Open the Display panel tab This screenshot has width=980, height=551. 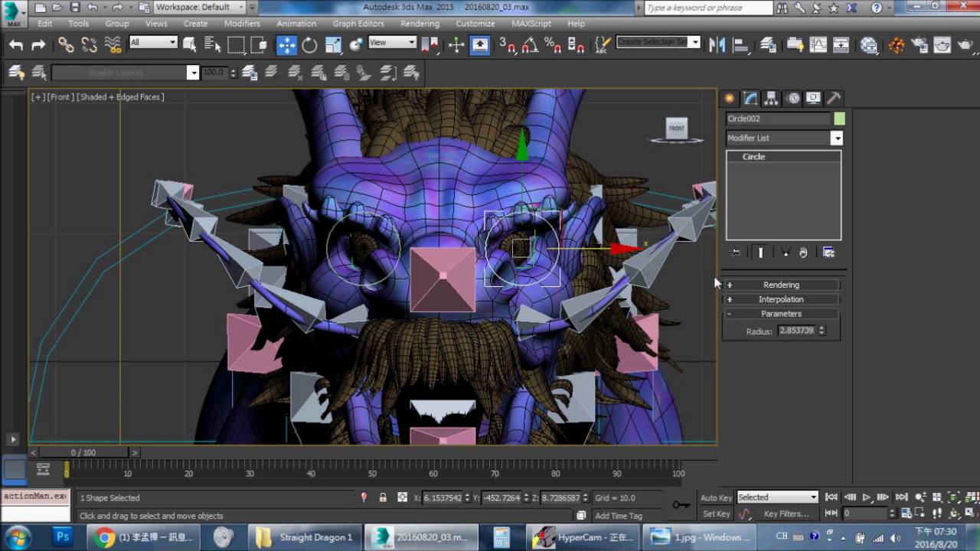tap(813, 98)
